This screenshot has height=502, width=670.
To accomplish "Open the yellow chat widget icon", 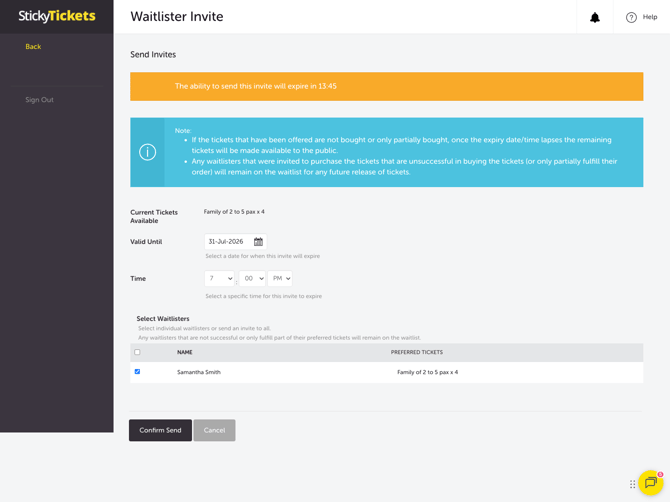I will tap(650, 483).
